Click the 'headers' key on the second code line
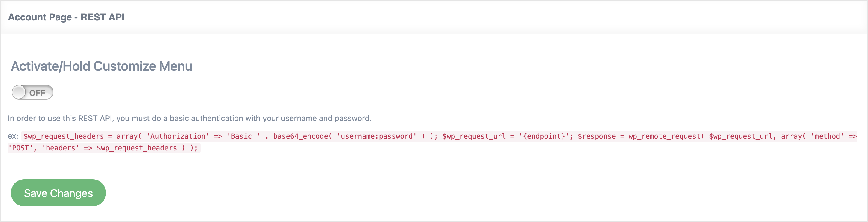Screen dimensions: 868x222 click(61, 148)
